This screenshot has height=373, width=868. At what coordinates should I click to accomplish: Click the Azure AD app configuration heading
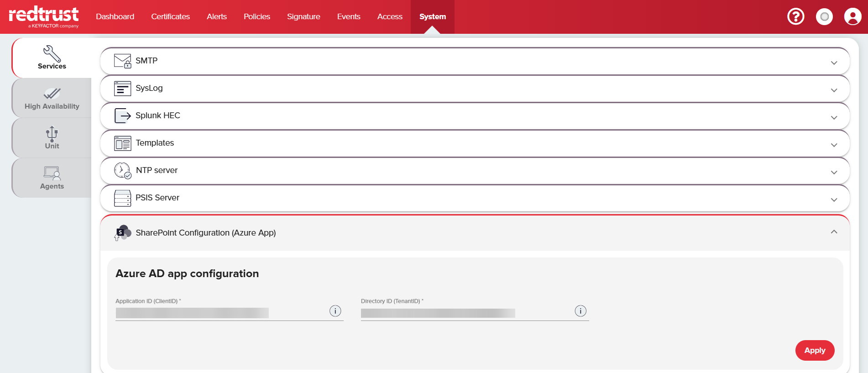point(187,273)
